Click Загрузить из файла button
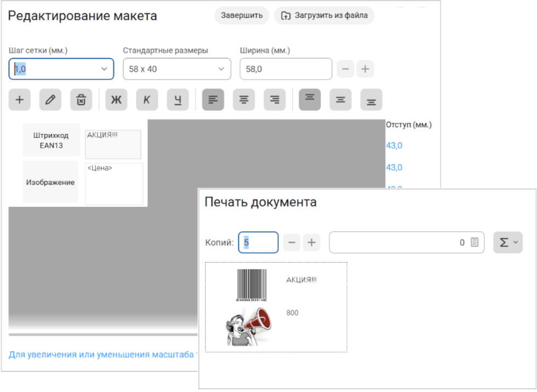The height and width of the screenshot is (392, 537). click(324, 15)
